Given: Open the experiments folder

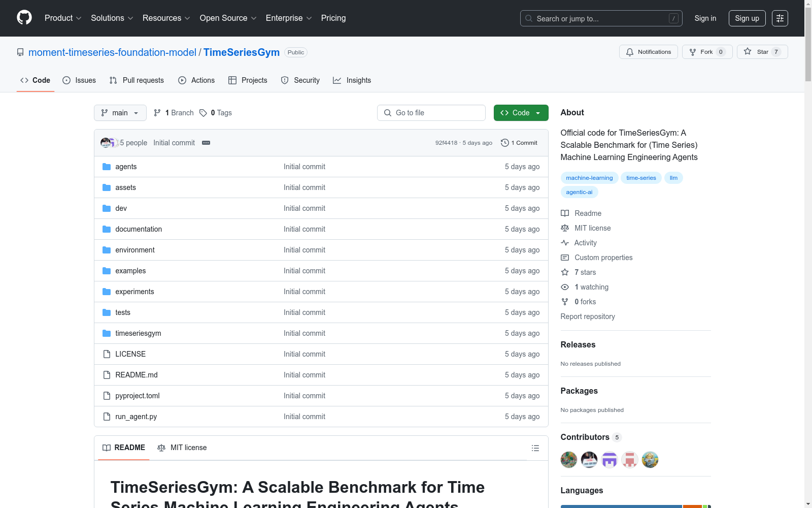Looking at the screenshot, I should [x=134, y=292].
